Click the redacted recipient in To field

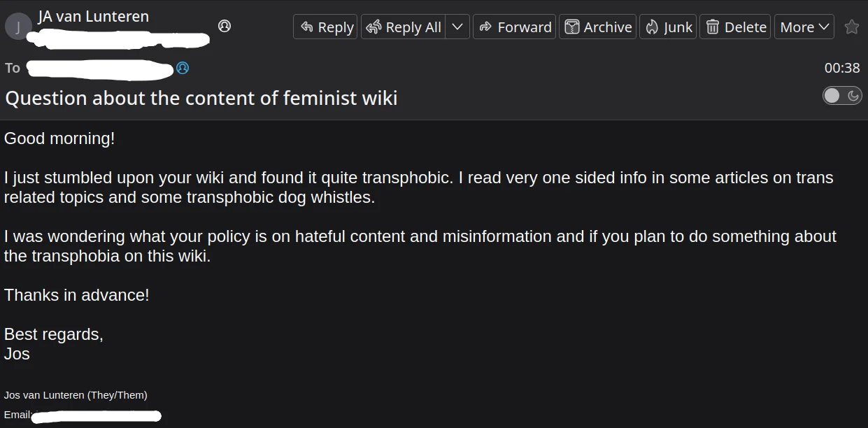pyautogui.click(x=99, y=69)
